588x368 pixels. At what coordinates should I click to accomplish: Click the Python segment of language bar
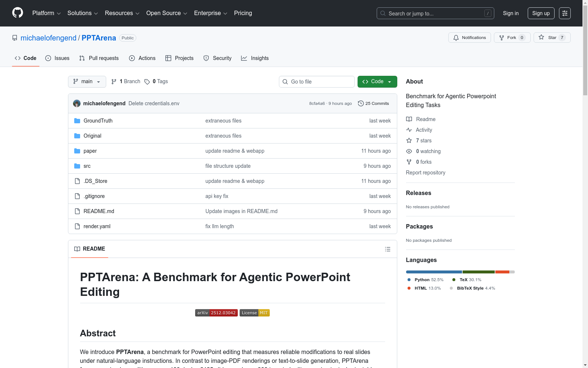(x=434, y=272)
